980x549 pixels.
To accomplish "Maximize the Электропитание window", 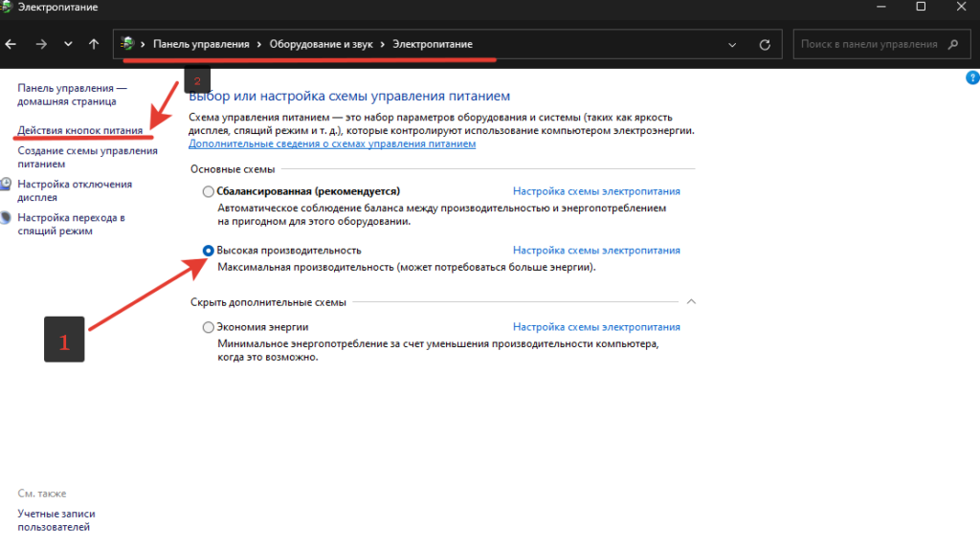I will coord(921,7).
